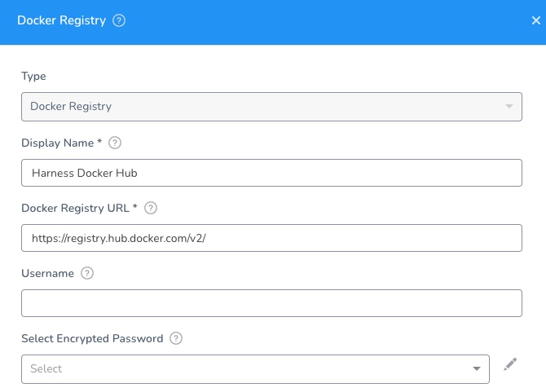This screenshot has height=392, width=546.
Task: Click the Display Name label text
Action: [x=58, y=143]
